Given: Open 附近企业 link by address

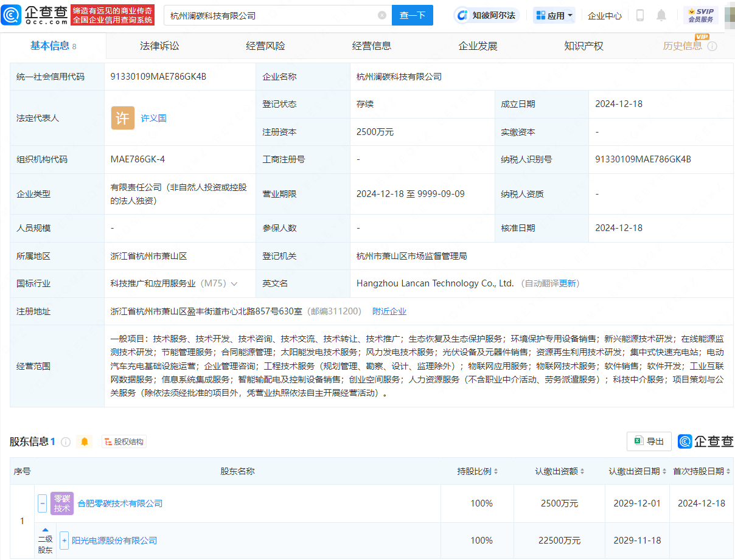Looking at the screenshot, I should [389, 311].
